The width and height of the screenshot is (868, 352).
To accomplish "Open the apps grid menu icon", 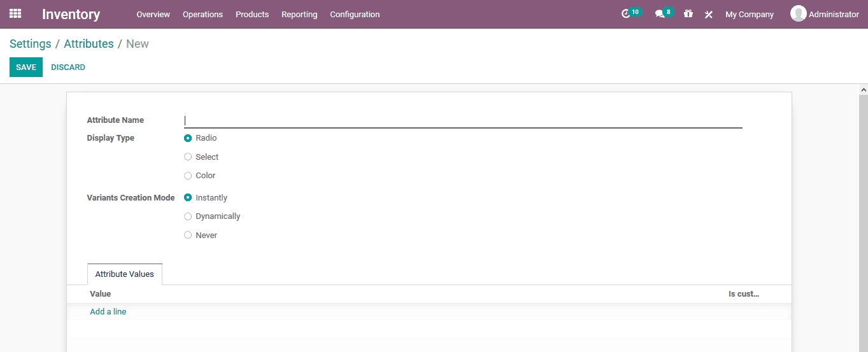I will point(15,13).
